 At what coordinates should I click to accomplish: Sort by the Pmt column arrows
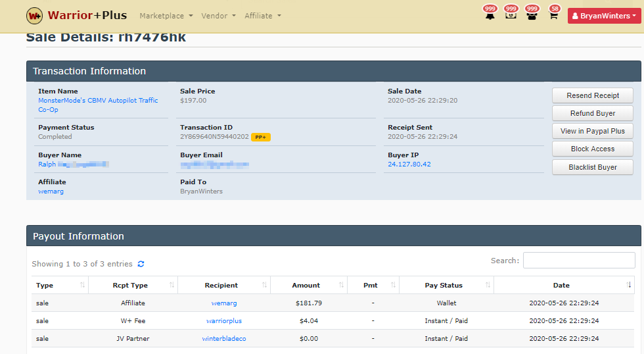[x=393, y=285]
